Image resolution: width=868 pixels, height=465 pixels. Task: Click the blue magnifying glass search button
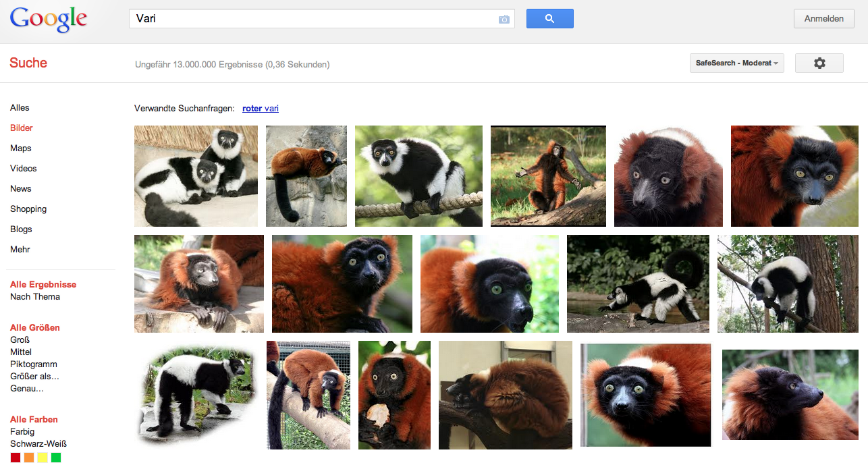pyautogui.click(x=549, y=18)
